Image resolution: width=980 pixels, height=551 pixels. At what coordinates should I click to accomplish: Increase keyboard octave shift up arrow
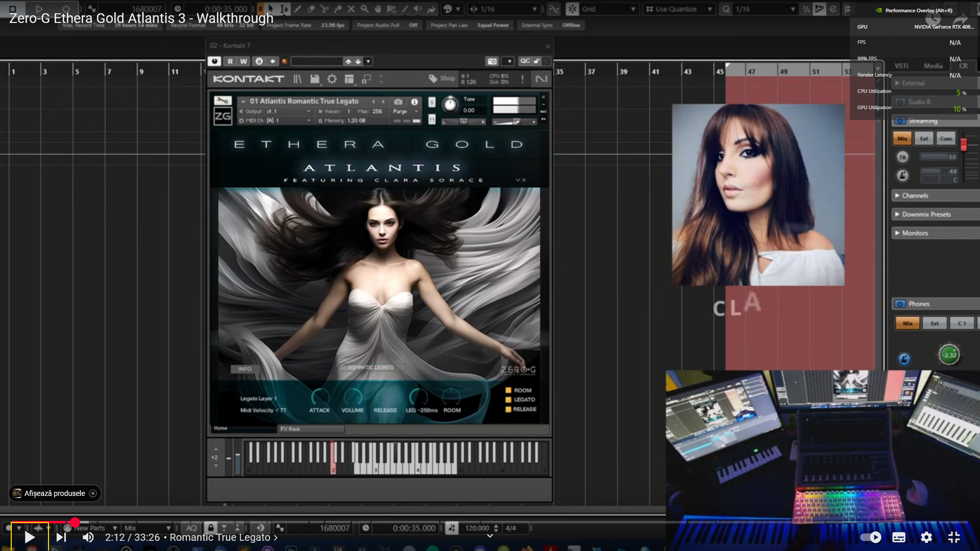click(215, 449)
